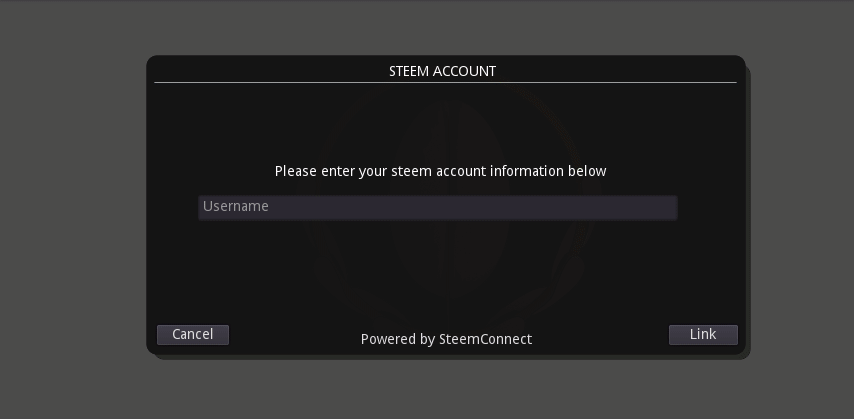This screenshot has width=854, height=419.
Task: Click the word 'below' in the instruction
Action: pyautogui.click(x=587, y=171)
